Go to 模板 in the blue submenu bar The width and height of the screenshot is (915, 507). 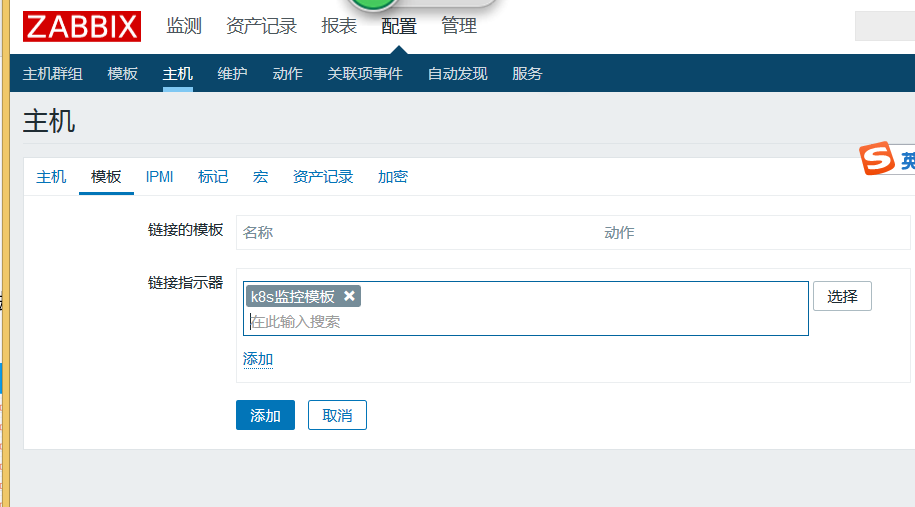pyautogui.click(x=123, y=74)
